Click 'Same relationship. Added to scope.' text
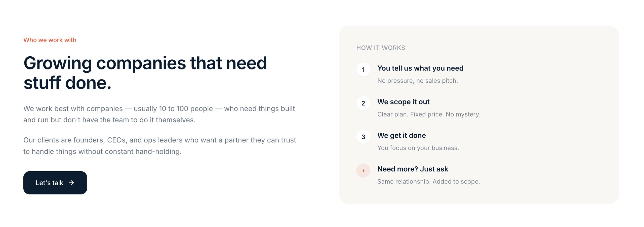 coord(428,181)
